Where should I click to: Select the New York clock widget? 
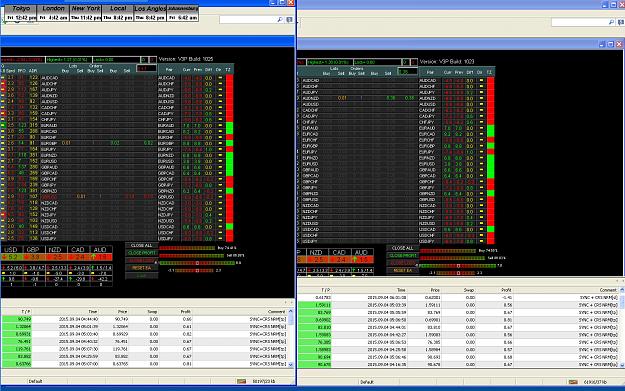click(x=85, y=13)
